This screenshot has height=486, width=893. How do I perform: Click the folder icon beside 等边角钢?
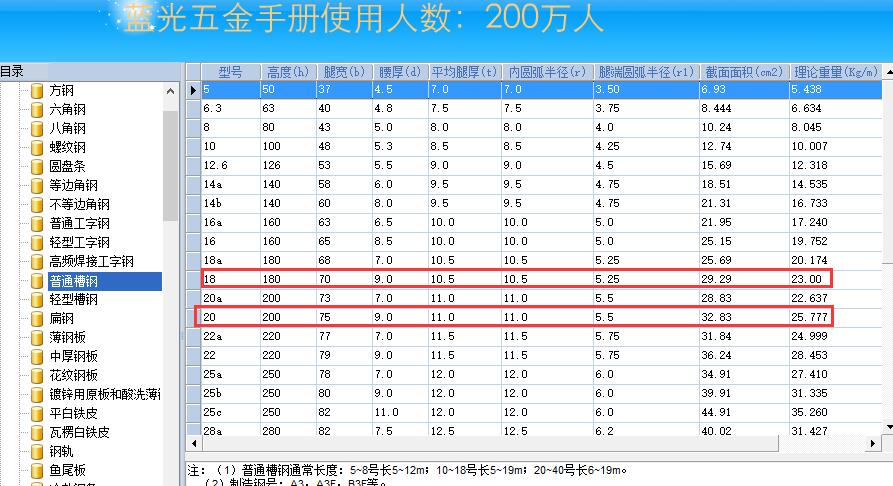pos(37,186)
